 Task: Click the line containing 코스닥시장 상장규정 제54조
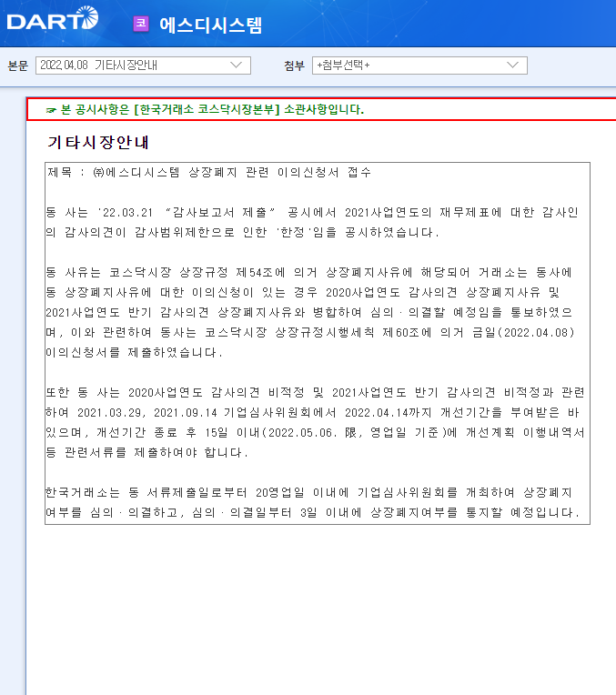(308, 273)
